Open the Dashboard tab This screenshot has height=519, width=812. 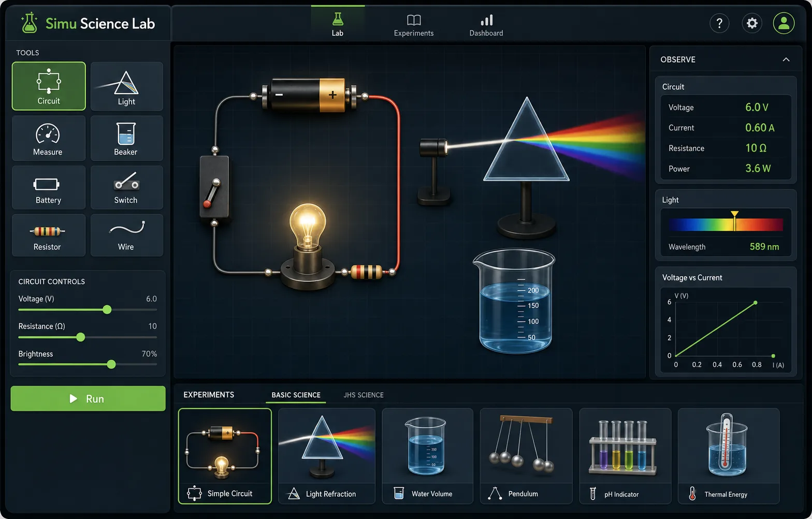pyautogui.click(x=486, y=25)
